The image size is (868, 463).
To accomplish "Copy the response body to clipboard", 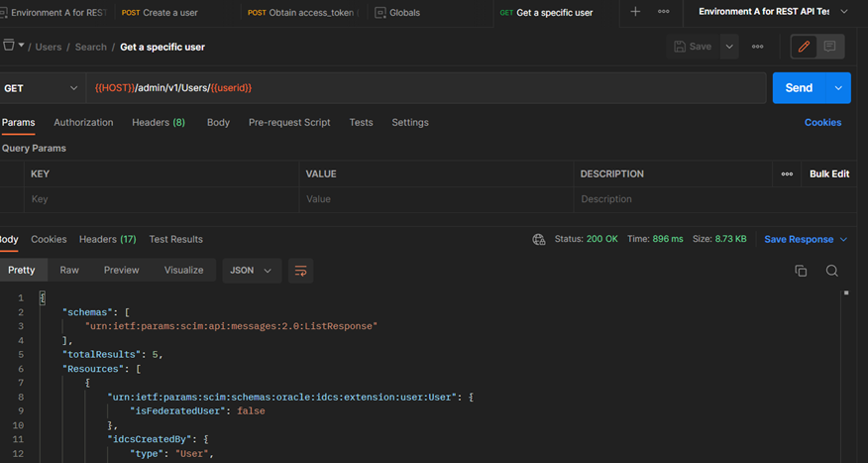I will (x=801, y=271).
